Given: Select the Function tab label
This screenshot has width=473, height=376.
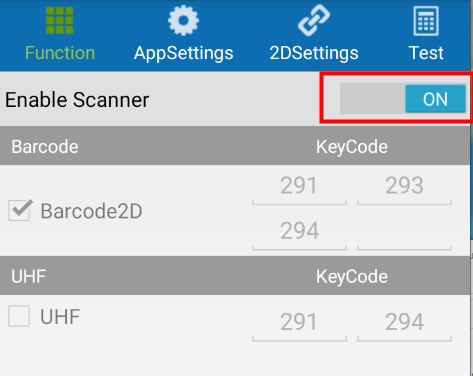Looking at the screenshot, I should point(60,53).
